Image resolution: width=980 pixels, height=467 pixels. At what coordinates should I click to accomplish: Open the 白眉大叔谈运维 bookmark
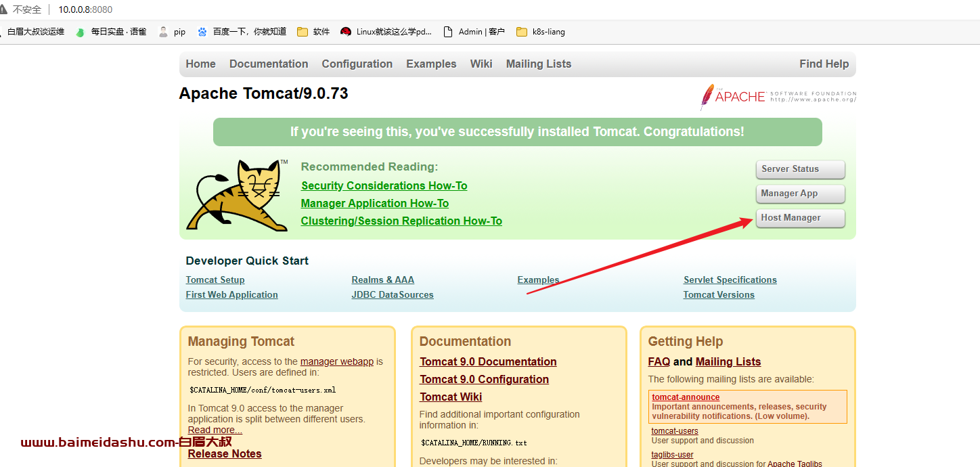click(33, 32)
